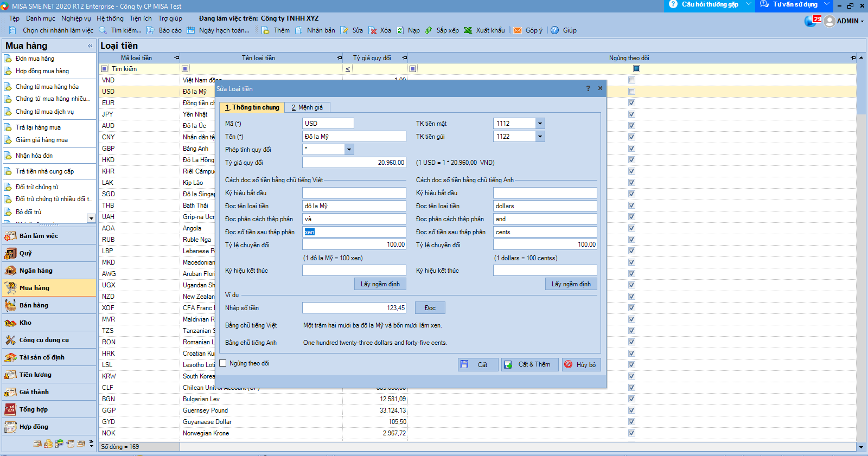Click the Đọc button
The height and width of the screenshot is (456, 868).
click(430, 308)
